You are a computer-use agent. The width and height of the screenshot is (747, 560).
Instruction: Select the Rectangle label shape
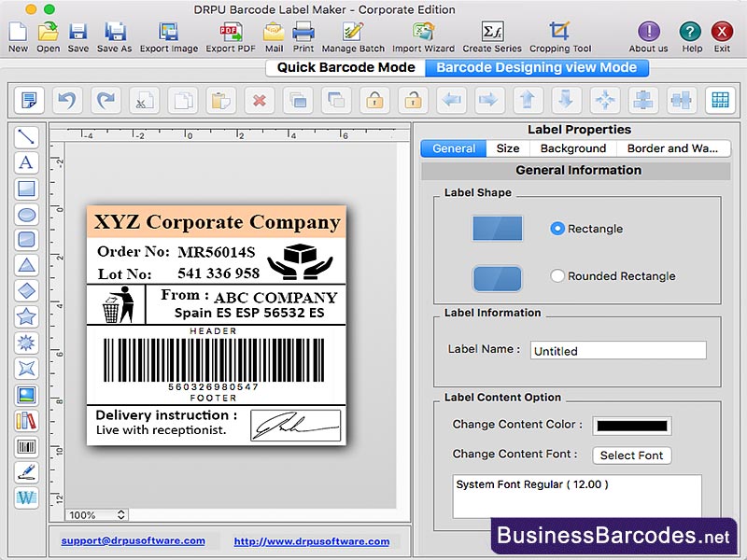point(559,229)
